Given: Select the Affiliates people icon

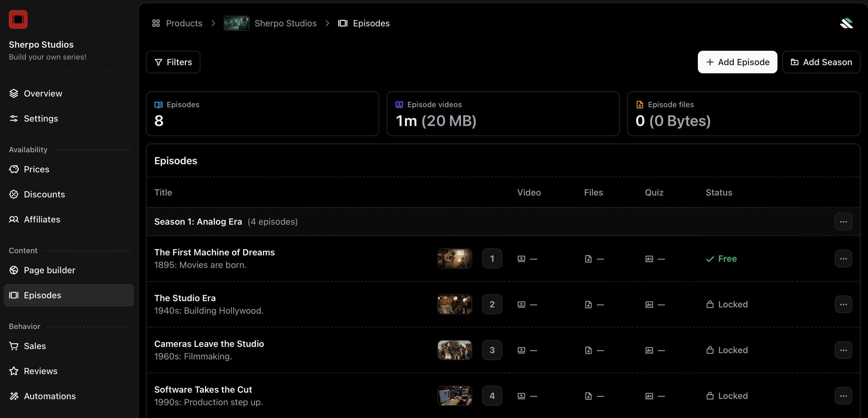Looking at the screenshot, I should click(x=14, y=219).
